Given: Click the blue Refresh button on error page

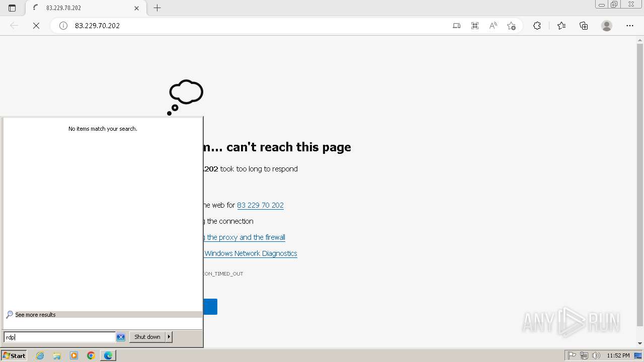Looking at the screenshot, I should pos(210,307).
